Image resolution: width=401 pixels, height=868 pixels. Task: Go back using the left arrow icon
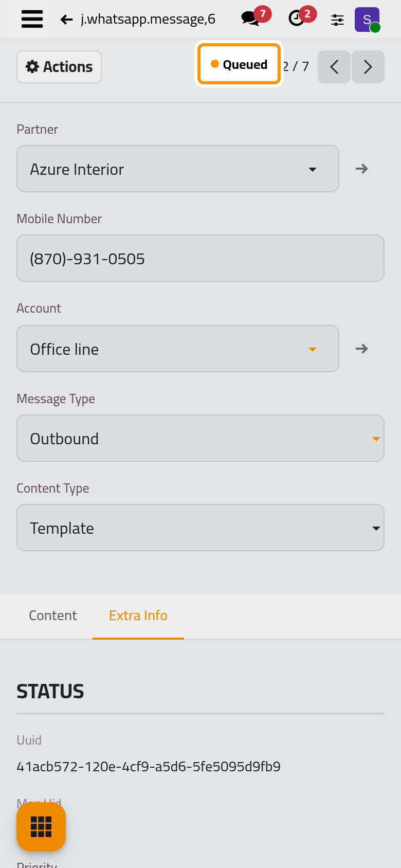(x=66, y=20)
